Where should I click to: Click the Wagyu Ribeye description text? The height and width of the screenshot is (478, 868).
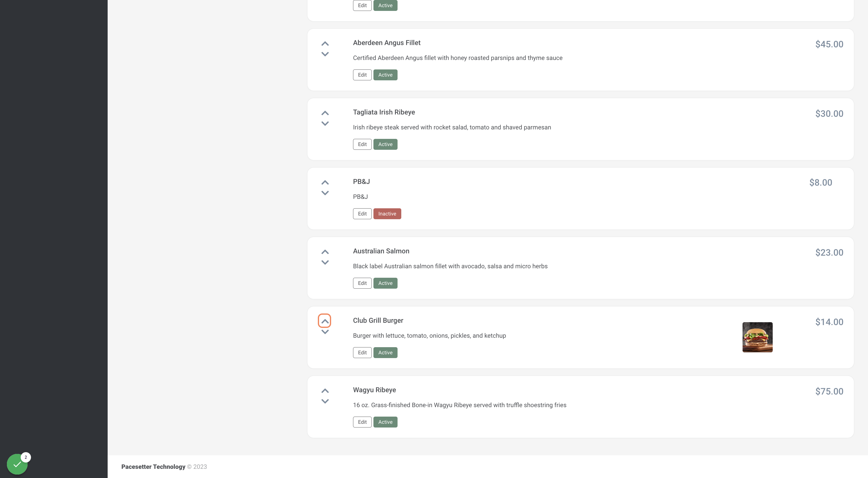[460, 405]
